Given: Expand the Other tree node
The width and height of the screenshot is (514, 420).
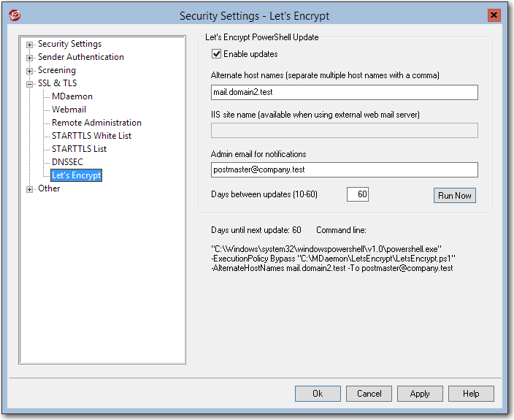Looking at the screenshot, I should point(29,189).
